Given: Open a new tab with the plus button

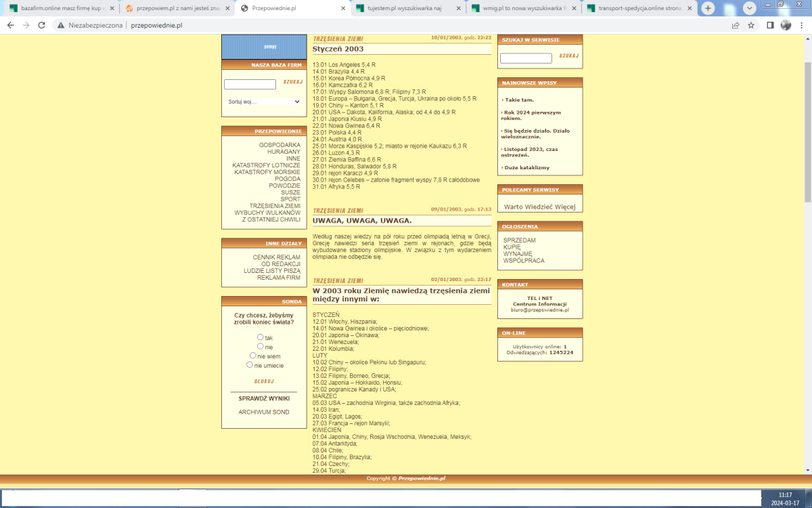Looking at the screenshot, I should (708, 8).
